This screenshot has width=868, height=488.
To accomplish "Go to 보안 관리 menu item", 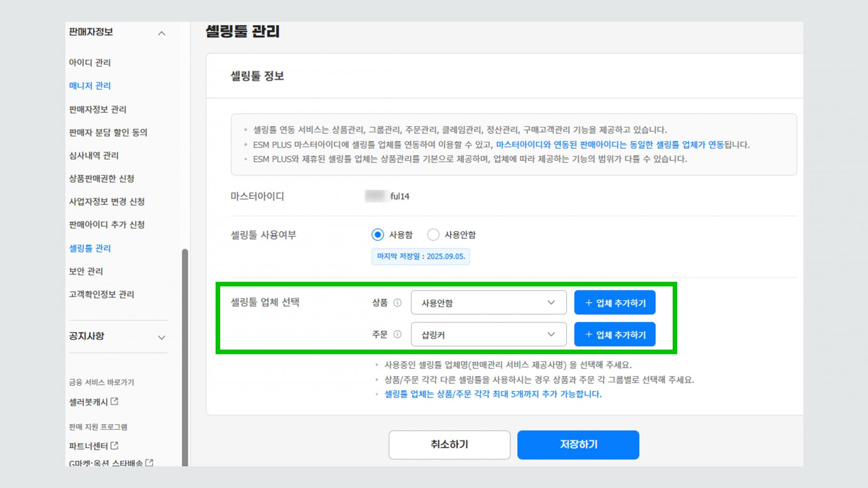I will point(86,271).
